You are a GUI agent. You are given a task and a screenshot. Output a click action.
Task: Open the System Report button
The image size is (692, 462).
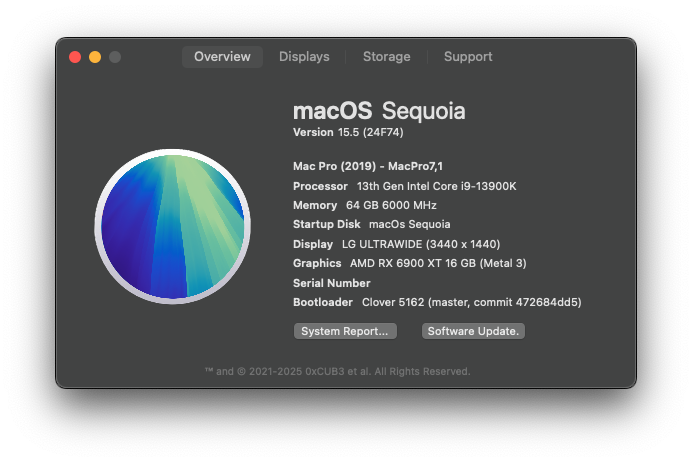[345, 331]
